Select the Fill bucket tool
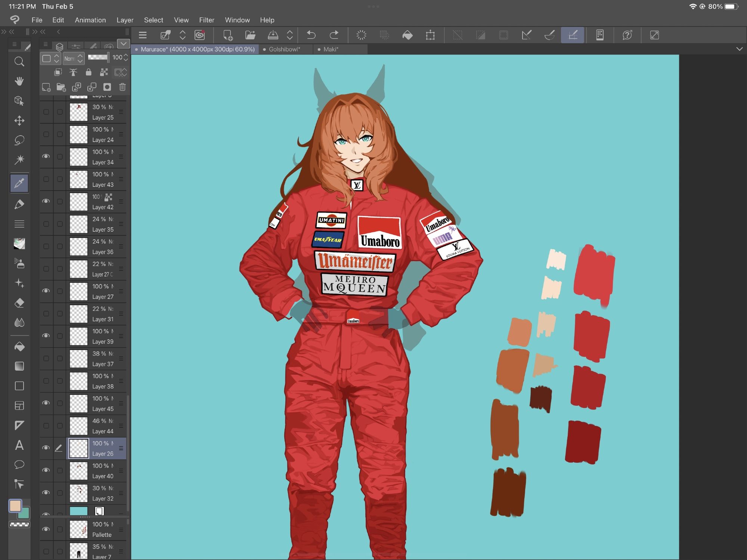 [x=19, y=347]
